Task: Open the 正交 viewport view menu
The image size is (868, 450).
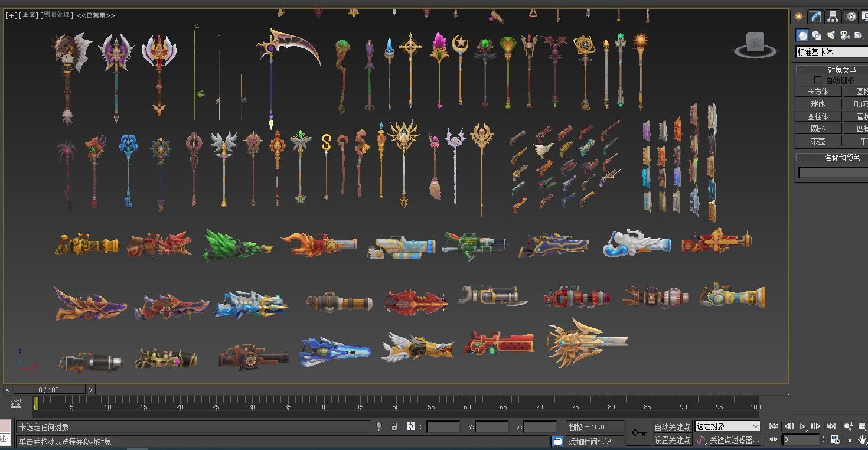Action: click(29, 15)
